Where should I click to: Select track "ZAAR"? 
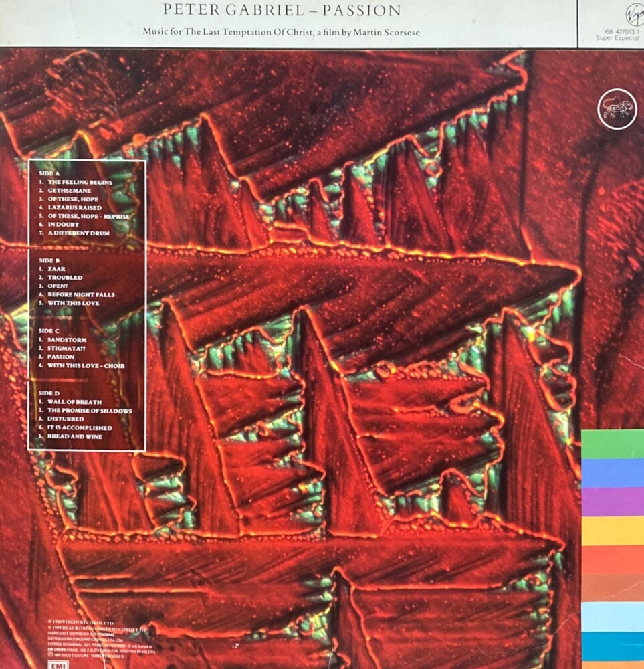pyautogui.click(x=56, y=269)
